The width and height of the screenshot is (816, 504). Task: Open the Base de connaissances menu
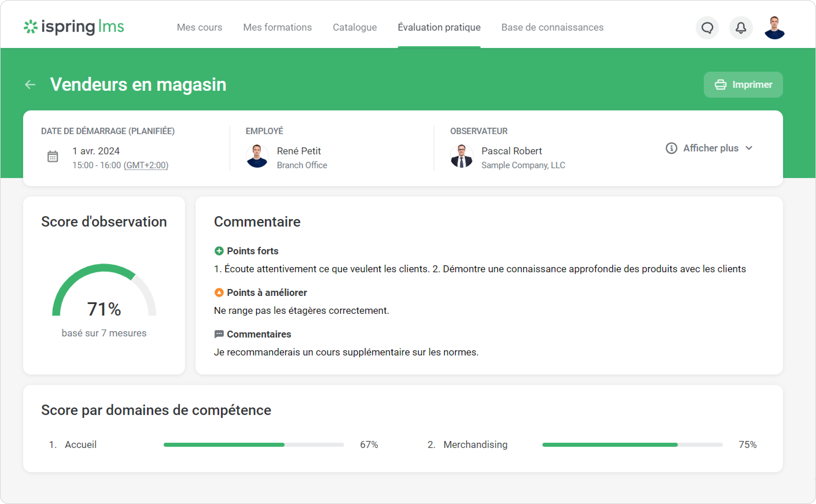coord(552,27)
